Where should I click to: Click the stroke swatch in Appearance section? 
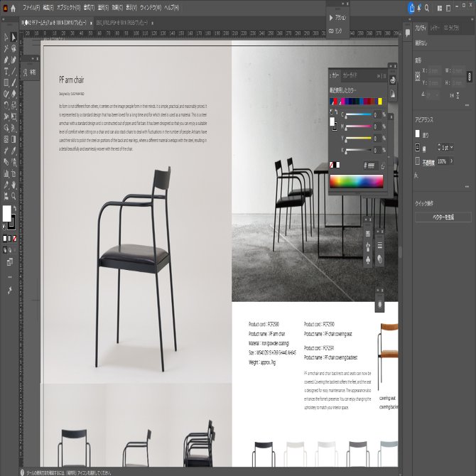click(418, 148)
